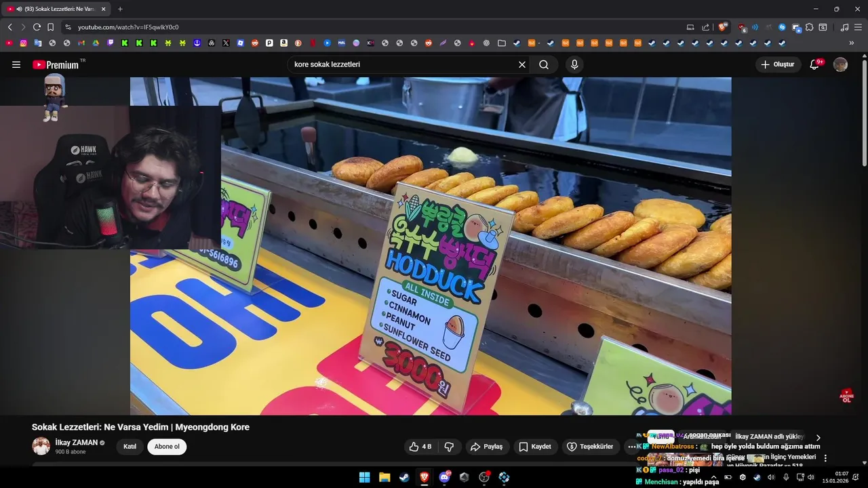Click the browser share page icon
The height and width of the screenshot is (488, 868).
[x=706, y=27]
